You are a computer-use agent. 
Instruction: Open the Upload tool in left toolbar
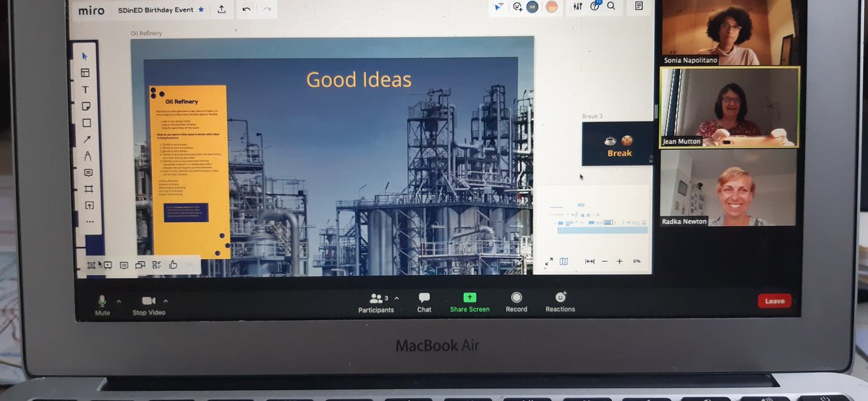(x=90, y=206)
